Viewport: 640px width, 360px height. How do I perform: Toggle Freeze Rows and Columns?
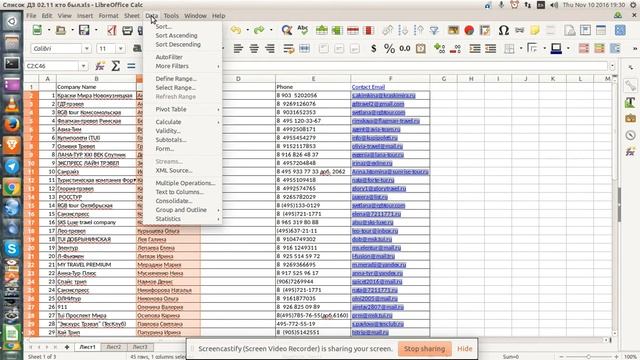(601, 30)
